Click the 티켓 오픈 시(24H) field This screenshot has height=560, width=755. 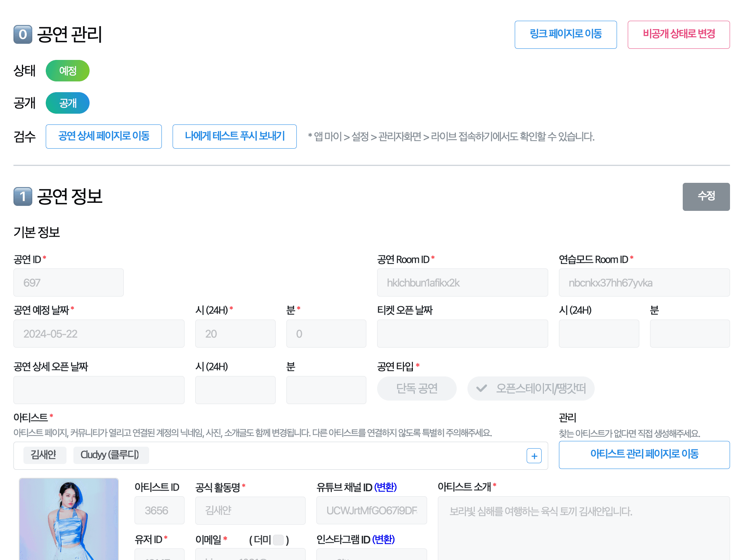[599, 333]
